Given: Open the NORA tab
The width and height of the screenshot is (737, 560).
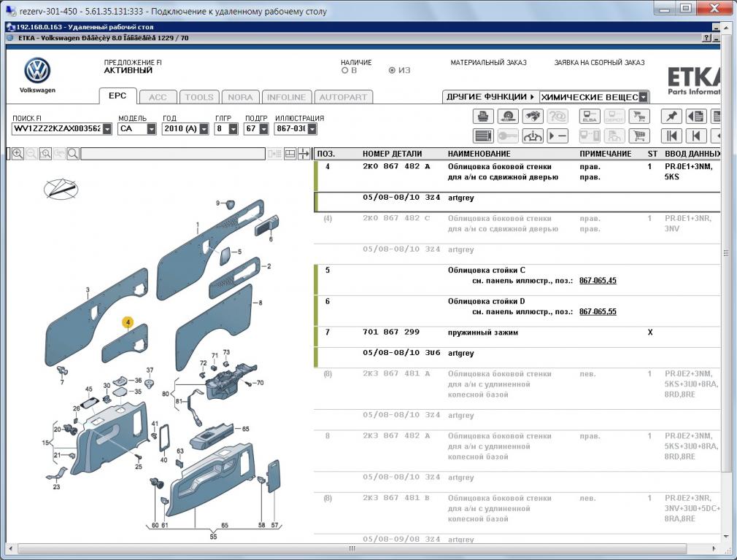Looking at the screenshot, I should 240,97.
